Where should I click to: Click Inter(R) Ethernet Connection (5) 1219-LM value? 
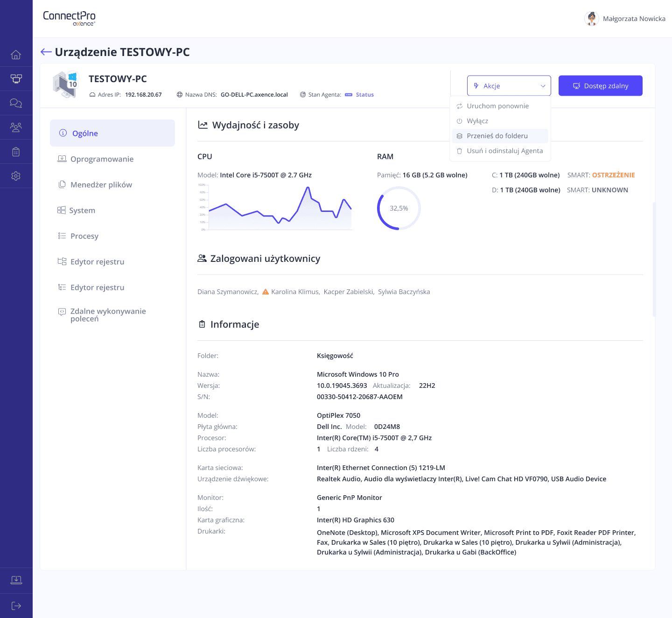coord(381,468)
